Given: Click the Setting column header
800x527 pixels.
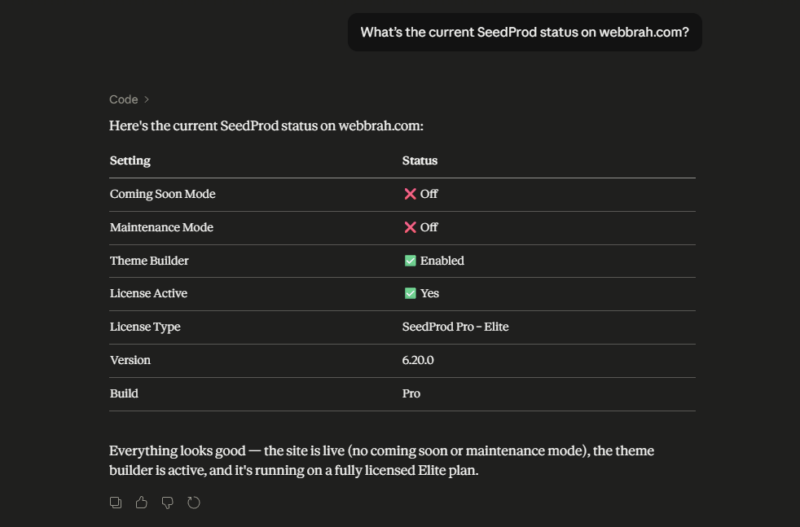Looking at the screenshot, I should point(130,161).
